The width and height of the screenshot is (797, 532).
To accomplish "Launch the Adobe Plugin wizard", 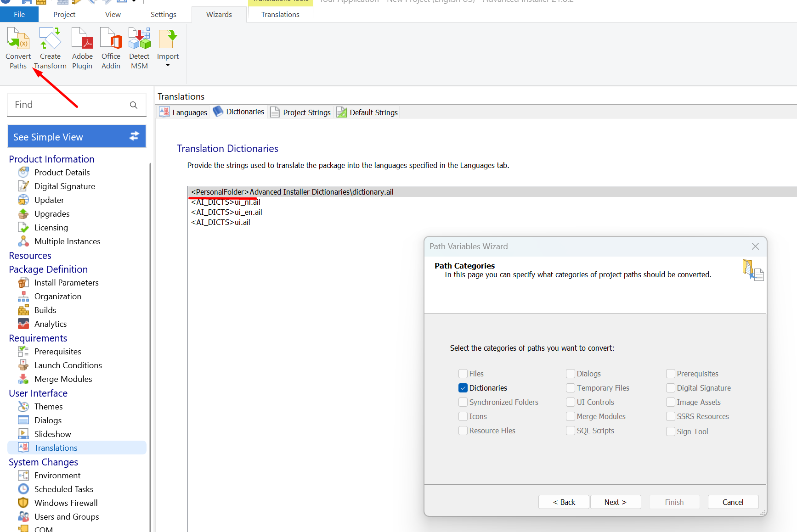I will pyautogui.click(x=82, y=39).
